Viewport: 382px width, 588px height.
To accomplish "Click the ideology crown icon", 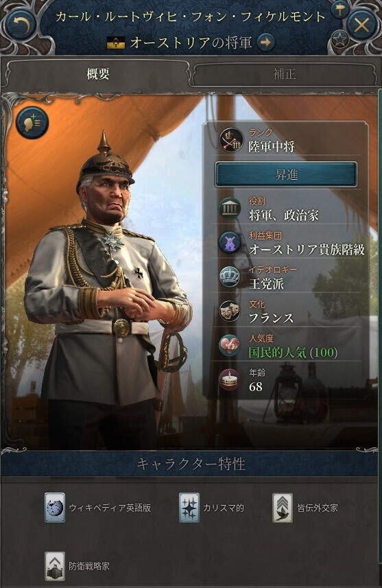I will pyautogui.click(x=230, y=277).
